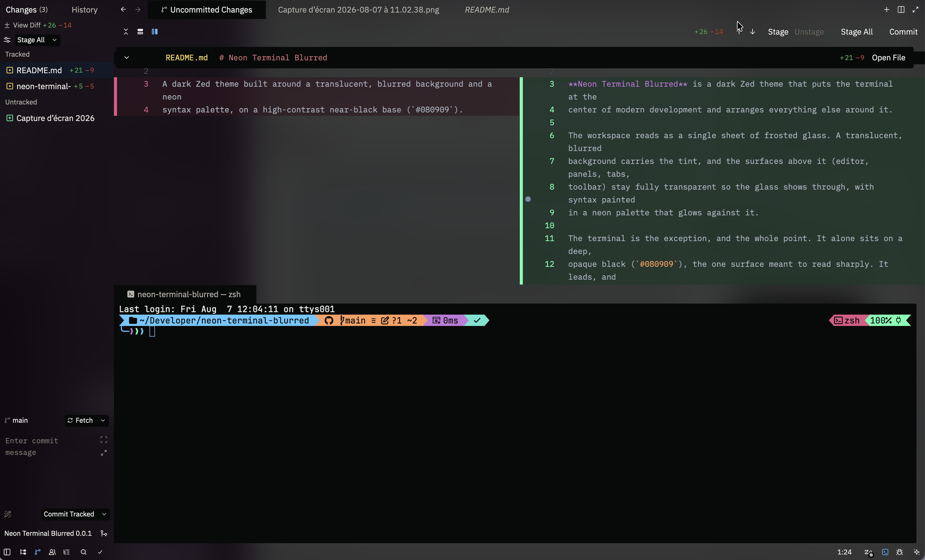Open the outline panel icon
Image resolution: width=925 pixels, height=560 pixels.
tap(67, 552)
